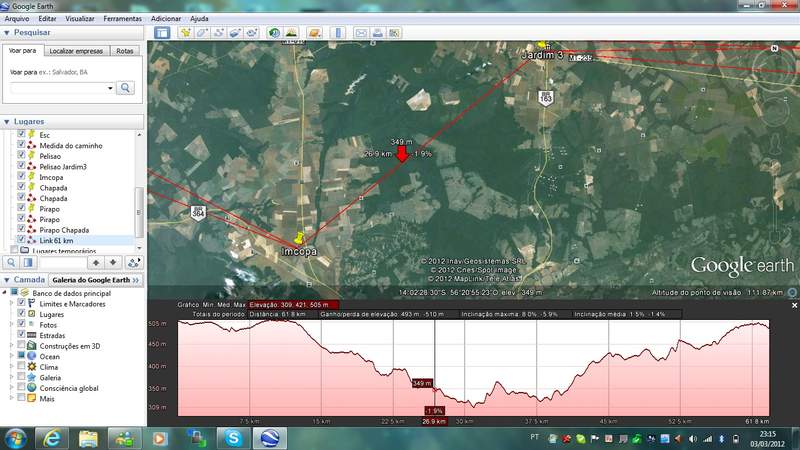The height and width of the screenshot is (450, 800).
Task: Open the Ferramentas menu
Action: (x=122, y=18)
